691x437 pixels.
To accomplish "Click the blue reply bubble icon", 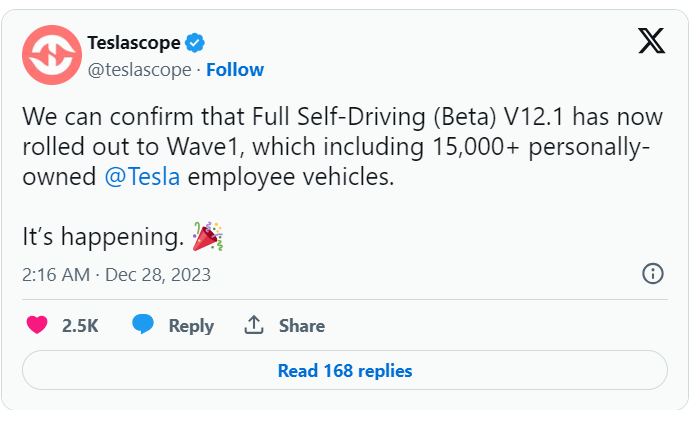I will click(x=143, y=325).
